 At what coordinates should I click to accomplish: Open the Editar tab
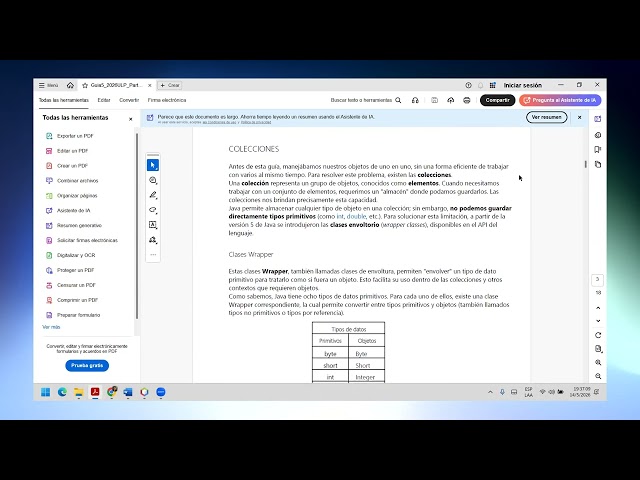104,100
